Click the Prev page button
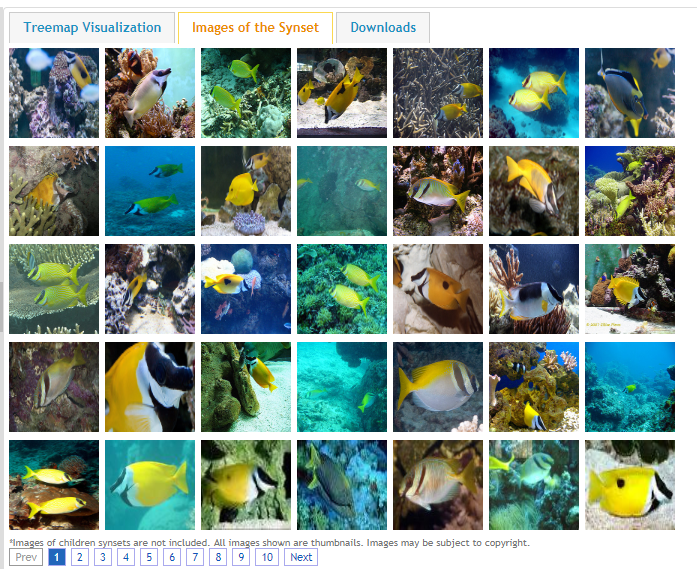Image resolution: width=697 pixels, height=569 pixels. (26, 557)
